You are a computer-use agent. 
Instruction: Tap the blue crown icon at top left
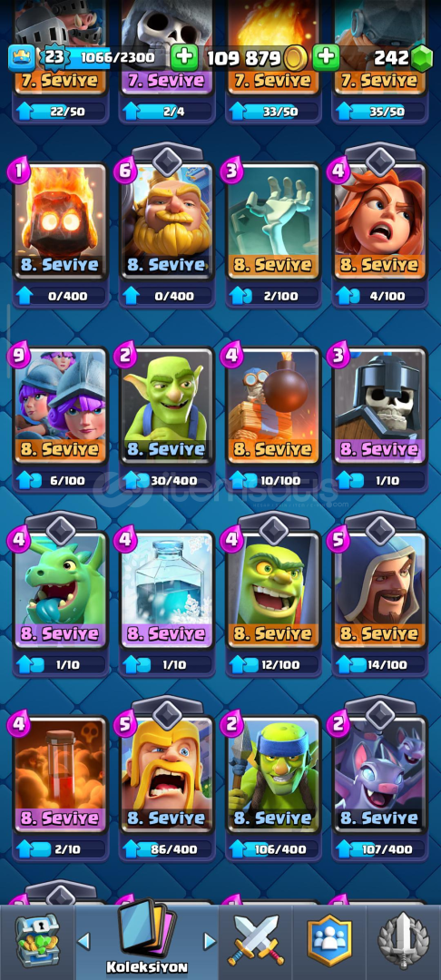21,58
